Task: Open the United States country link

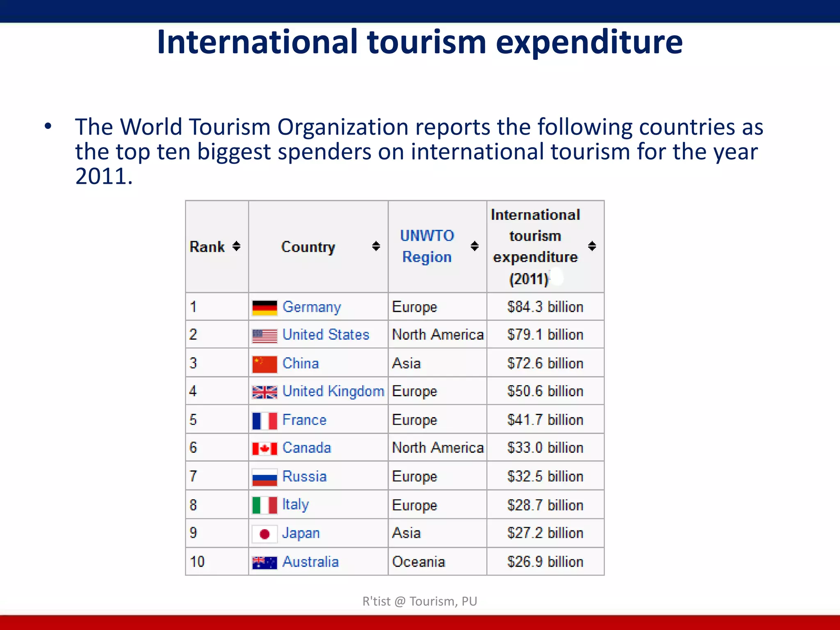Action: coord(326,335)
